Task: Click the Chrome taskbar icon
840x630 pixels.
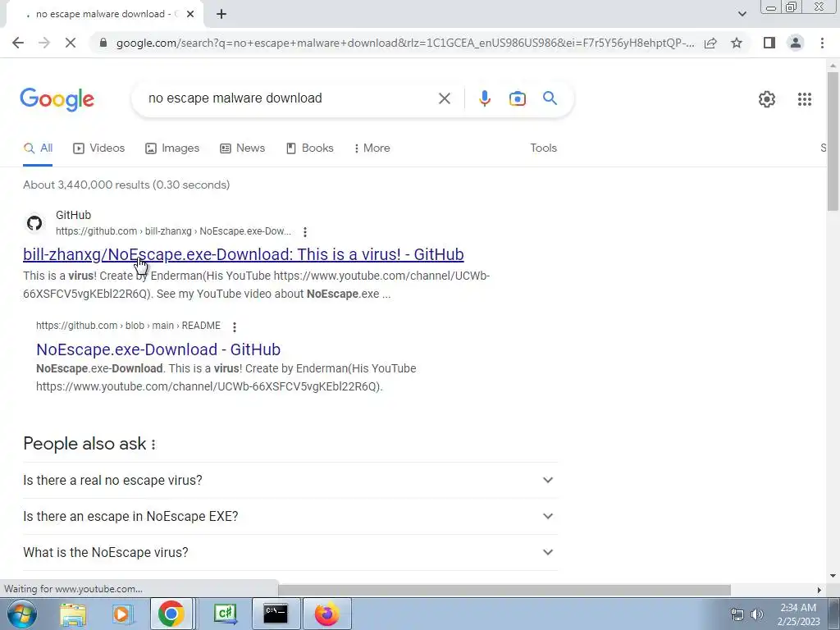Action: coord(171,614)
